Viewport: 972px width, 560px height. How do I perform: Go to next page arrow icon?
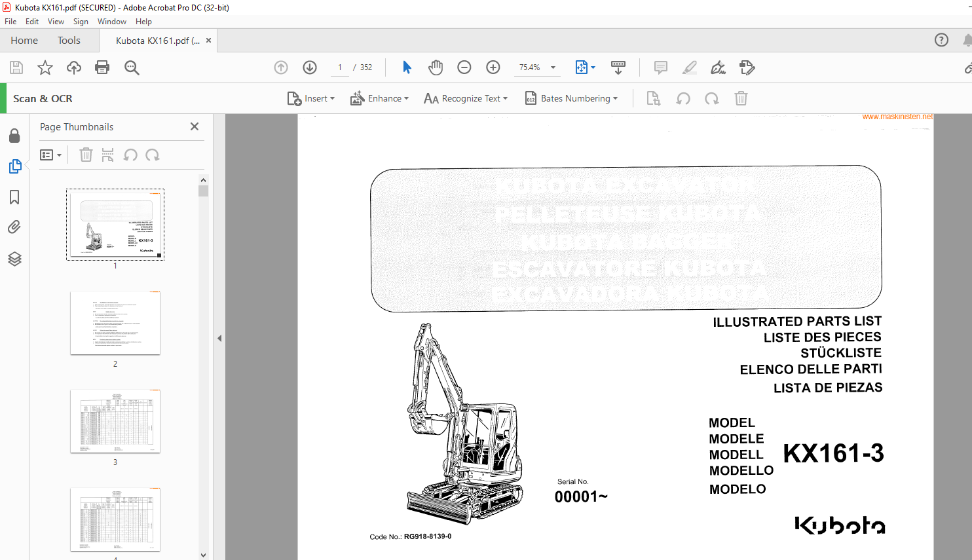(310, 67)
